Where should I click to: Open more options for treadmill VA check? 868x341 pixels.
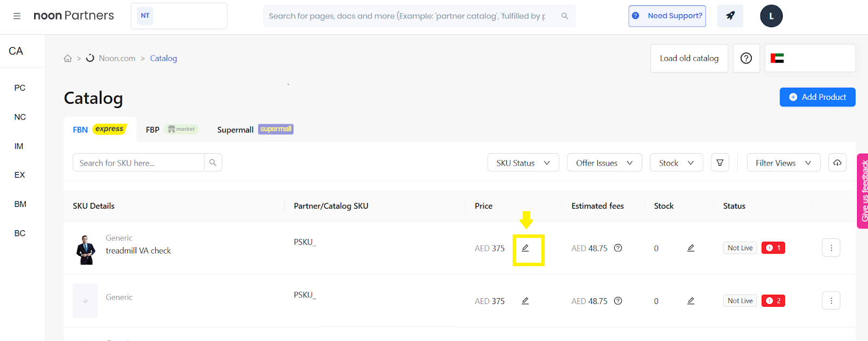(x=831, y=248)
